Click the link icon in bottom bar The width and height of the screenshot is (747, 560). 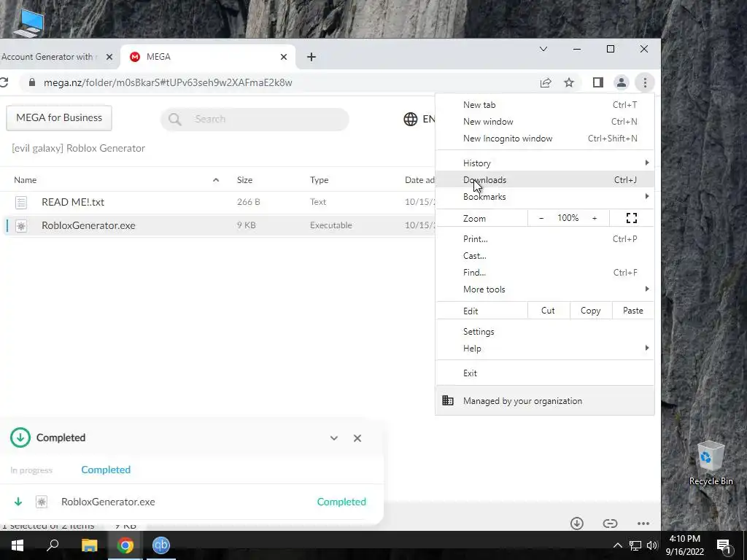tap(610, 524)
